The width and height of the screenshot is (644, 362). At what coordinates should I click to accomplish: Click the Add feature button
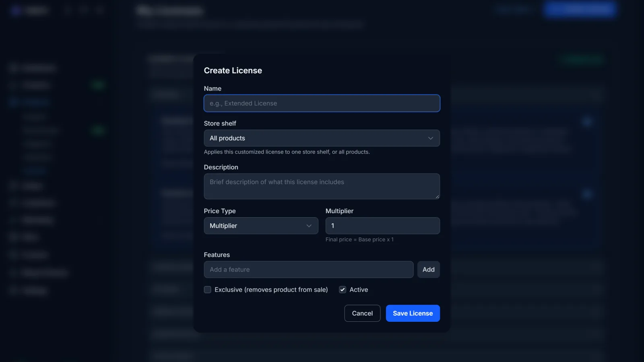[x=428, y=269]
